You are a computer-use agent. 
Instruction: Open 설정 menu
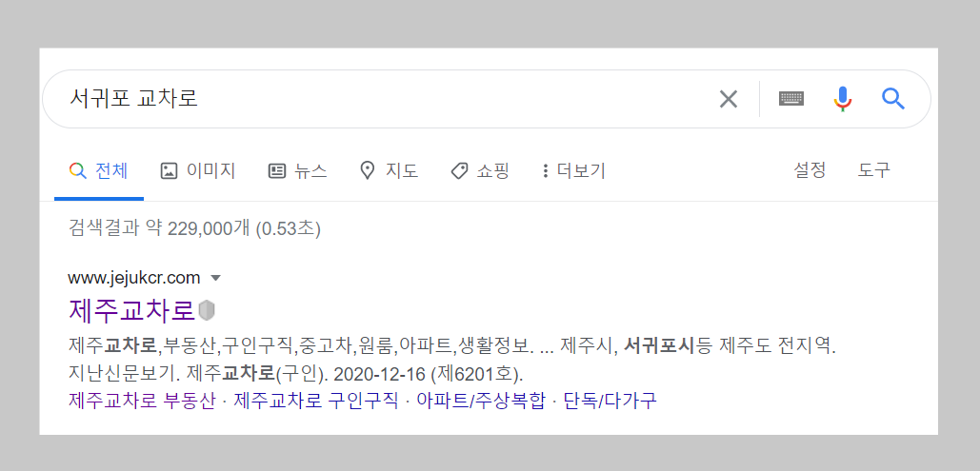coord(810,170)
